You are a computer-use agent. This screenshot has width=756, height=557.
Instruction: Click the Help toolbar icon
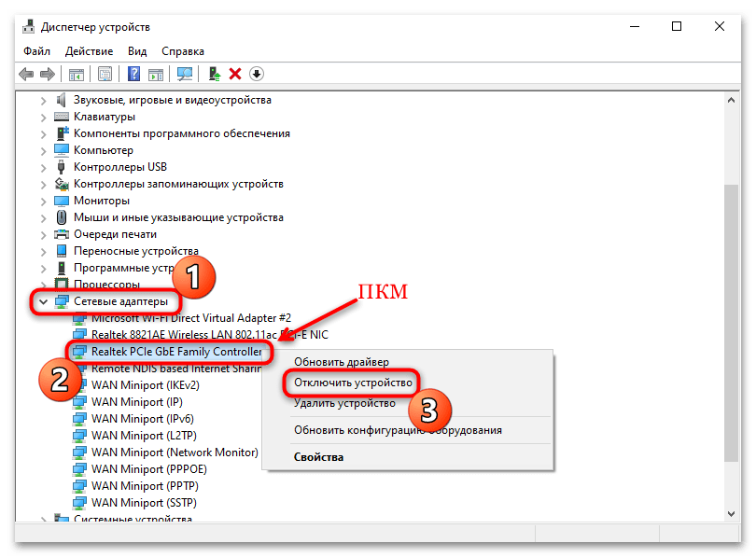pyautogui.click(x=133, y=74)
